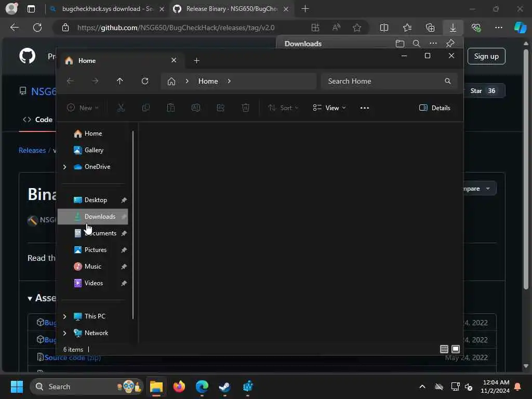Viewport: 532px width, 399px height.
Task: Open Edge Settings and more menu
Action: point(498,28)
